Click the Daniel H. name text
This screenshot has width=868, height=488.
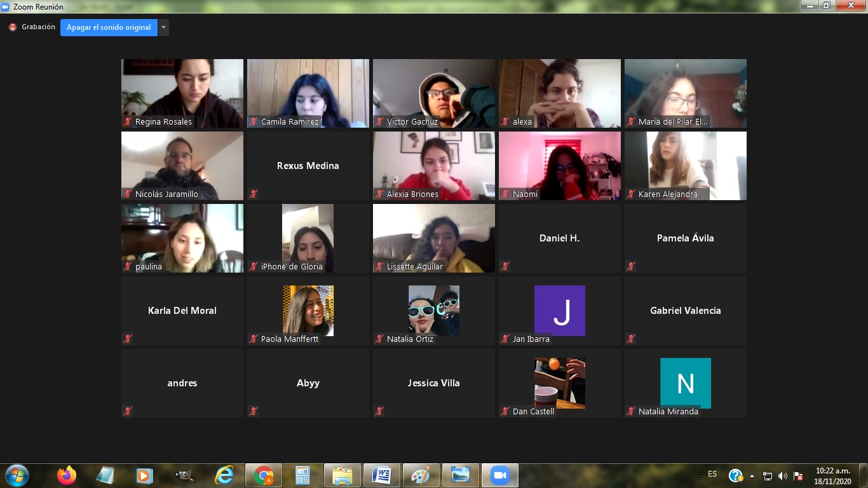click(x=560, y=238)
